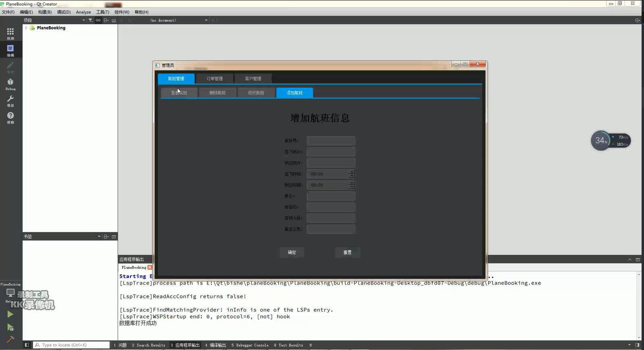Open the PlaneBooking kit selector monitor icon
644x350 pixels.
(10, 293)
